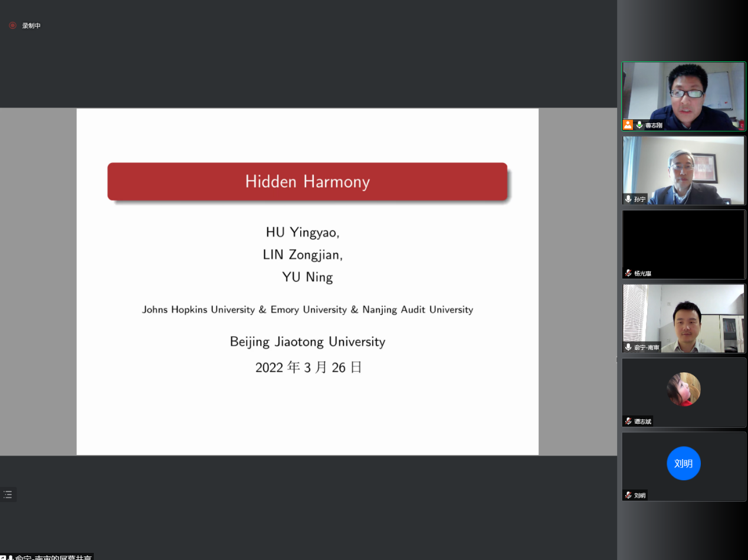Image resolution: width=748 pixels, height=560 pixels.
Task: Click the muted microphone icon beside 刘明's name label
Action: point(629,495)
